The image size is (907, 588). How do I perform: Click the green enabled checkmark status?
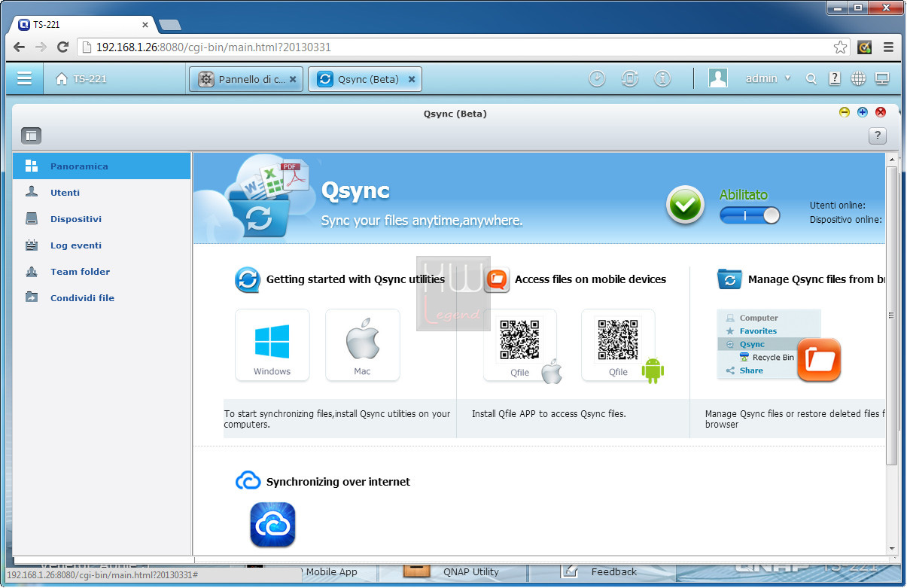pyautogui.click(x=685, y=206)
